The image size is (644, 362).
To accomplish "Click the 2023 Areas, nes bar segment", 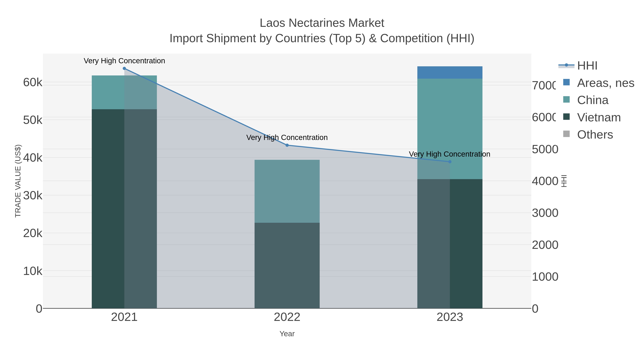I will click(450, 72).
